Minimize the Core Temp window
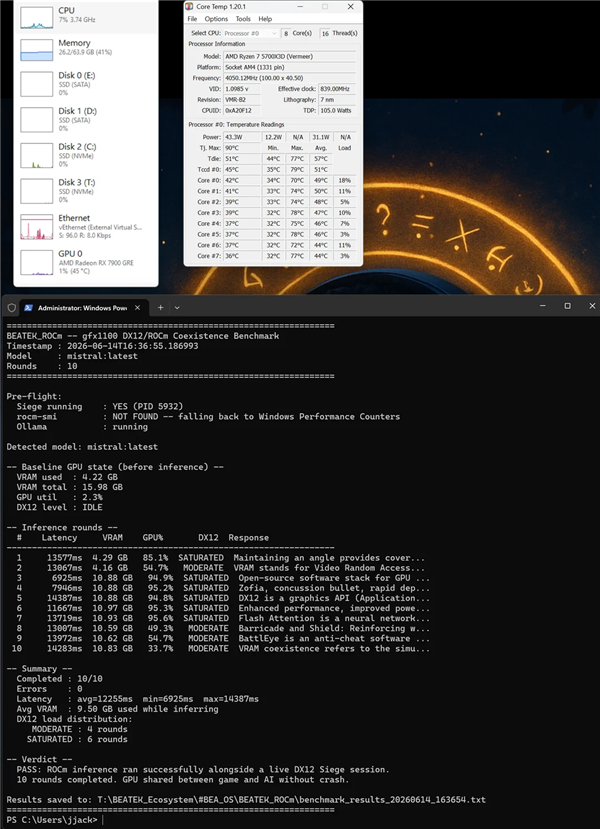The height and width of the screenshot is (829, 600). 300,7
